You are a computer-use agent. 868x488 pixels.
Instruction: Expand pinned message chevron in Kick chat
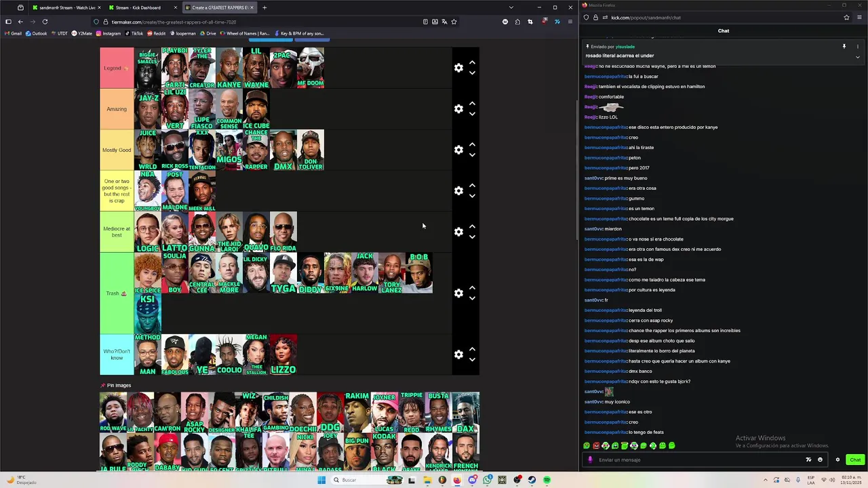(857, 57)
